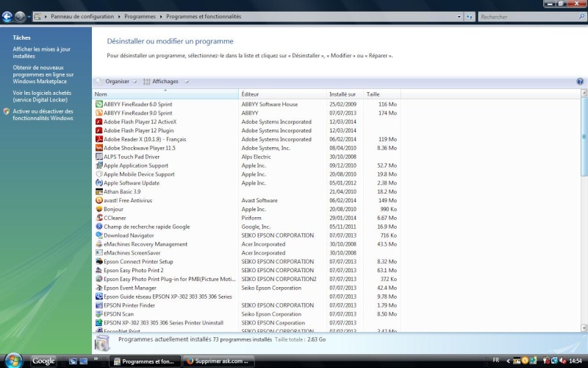Select the Epson Guide réseau EPSON XP-302 row
Image resolution: width=588 pixels, height=368 pixels.
246,297
